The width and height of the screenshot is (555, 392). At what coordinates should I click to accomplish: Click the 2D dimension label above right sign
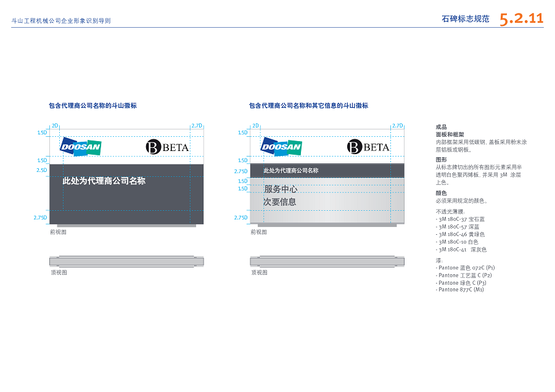pyautogui.click(x=255, y=126)
